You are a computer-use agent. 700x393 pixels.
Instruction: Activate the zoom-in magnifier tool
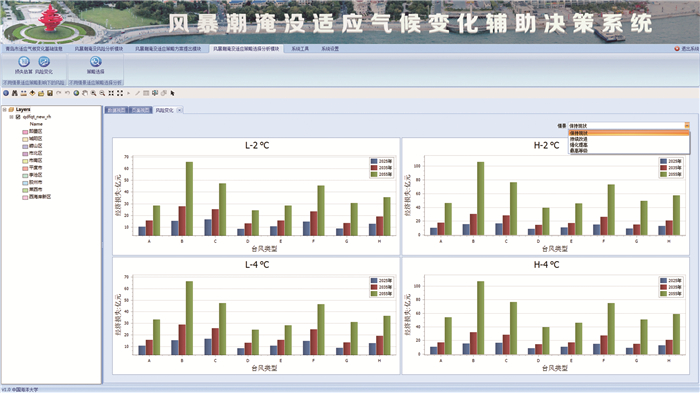click(x=93, y=93)
